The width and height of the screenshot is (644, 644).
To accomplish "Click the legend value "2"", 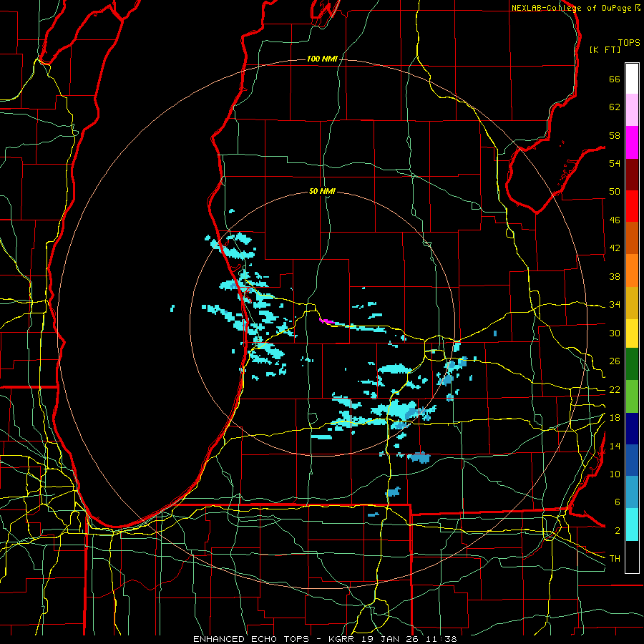I will [617, 531].
